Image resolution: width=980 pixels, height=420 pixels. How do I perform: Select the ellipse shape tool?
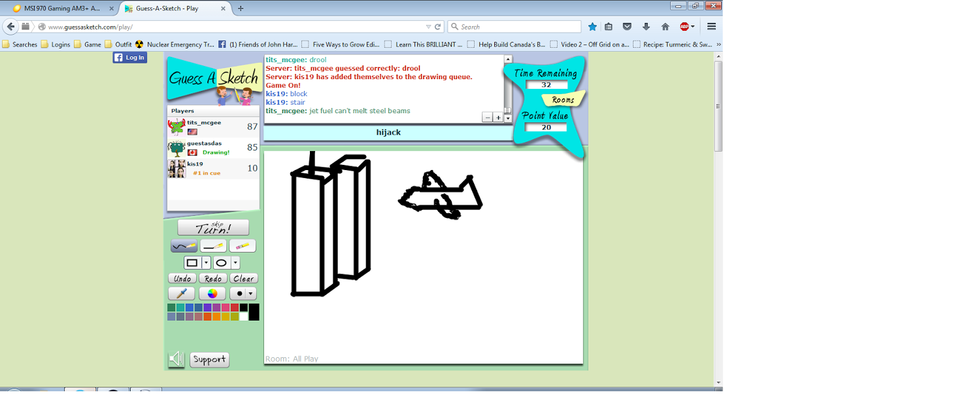tap(222, 262)
